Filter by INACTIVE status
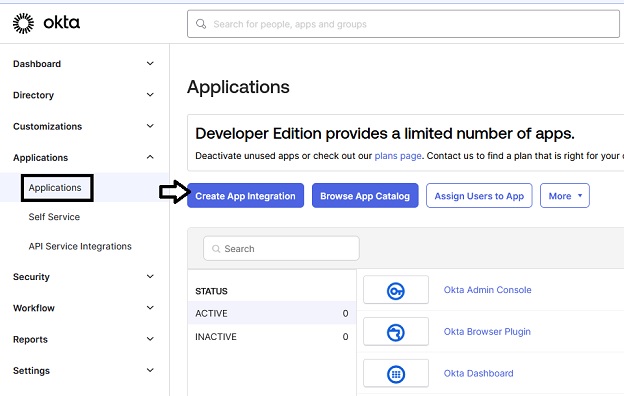The width and height of the screenshot is (624, 396). (x=272, y=337)
